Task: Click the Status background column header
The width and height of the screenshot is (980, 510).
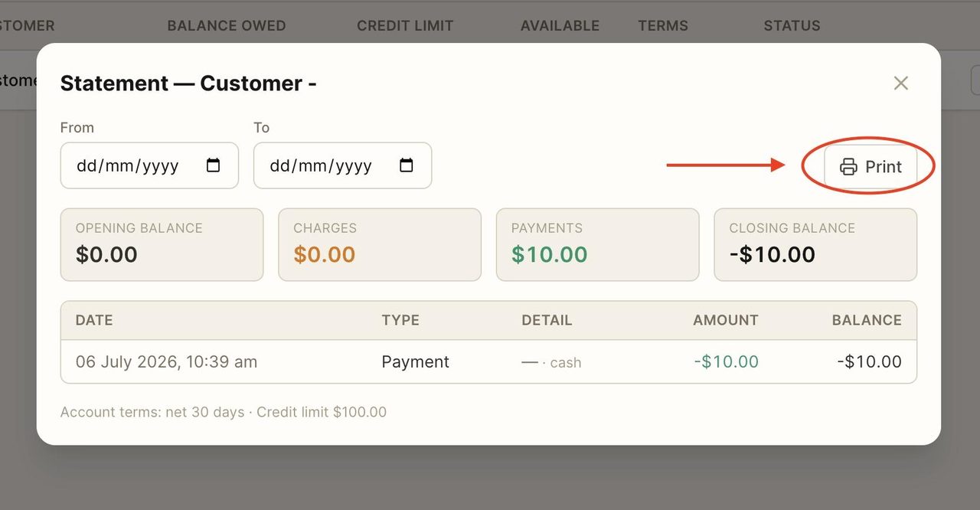Action: coord(792,25)
